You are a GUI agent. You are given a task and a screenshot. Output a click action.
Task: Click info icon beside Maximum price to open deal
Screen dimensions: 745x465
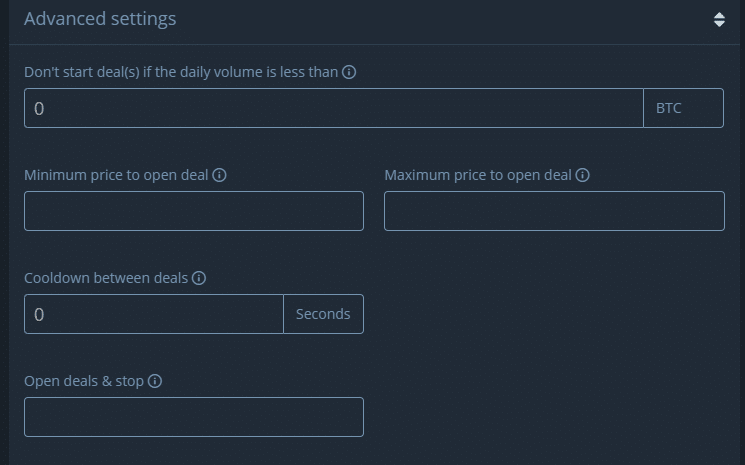583,175
